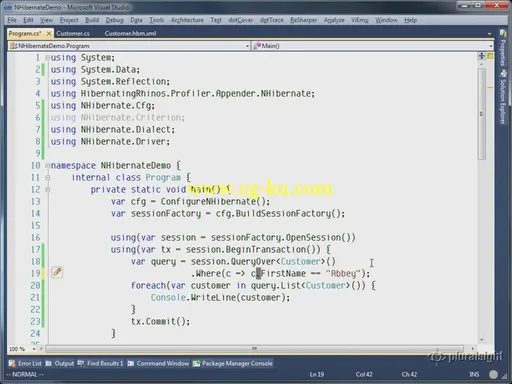The width and height of the screenshot is (512, 384).
Task: Open the Test menu
Action: (216, 20)
